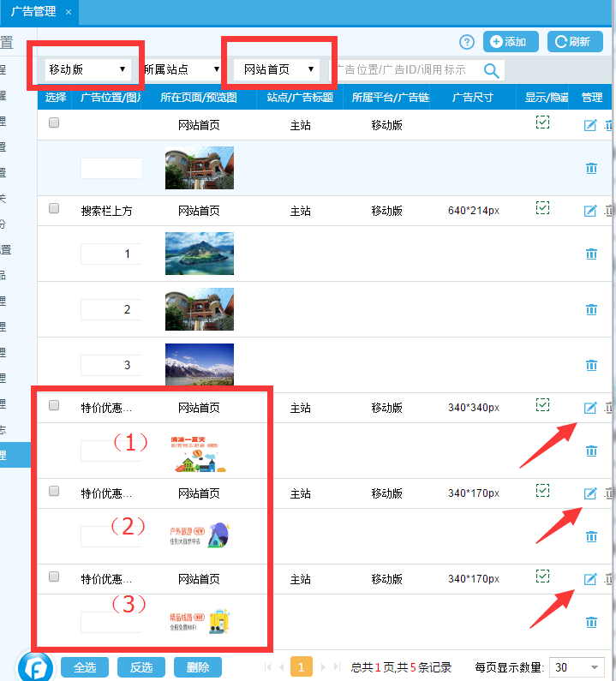Switch to the 广告管理 tab
The height and width of the screenshot is (681, 616).
(x=32, y=12)
